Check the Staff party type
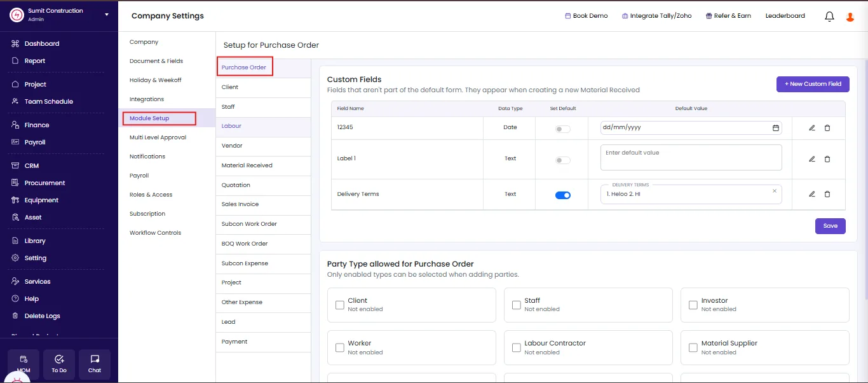Image resolution: width=868 pixels, height=383 pixels. pos(516,305)
